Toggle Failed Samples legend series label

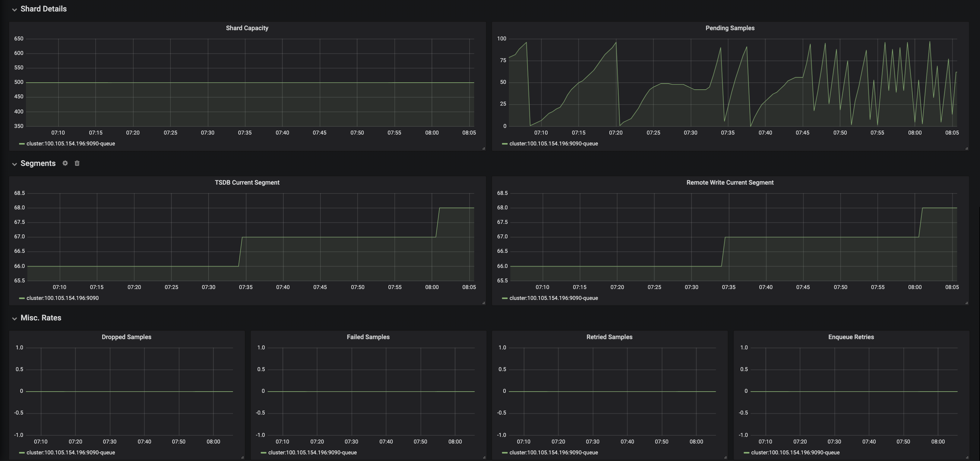(x=312, y=453)
